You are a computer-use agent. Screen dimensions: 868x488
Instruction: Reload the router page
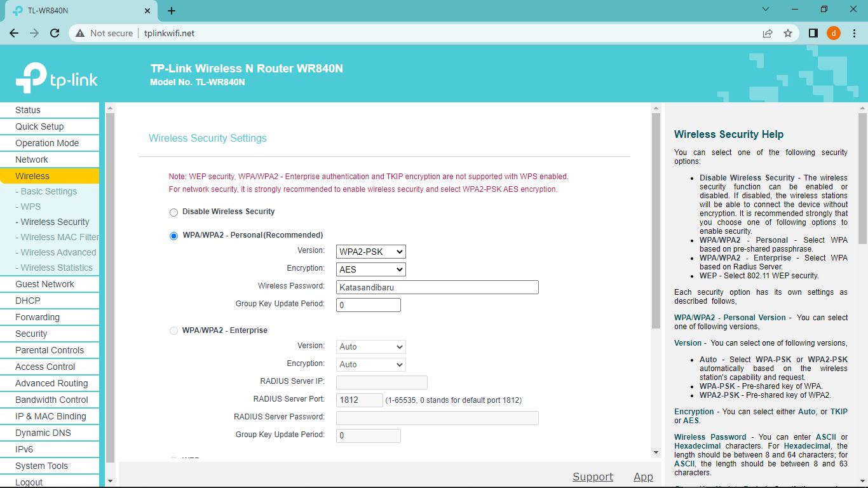pyautogui.click(x=55, y=33)
